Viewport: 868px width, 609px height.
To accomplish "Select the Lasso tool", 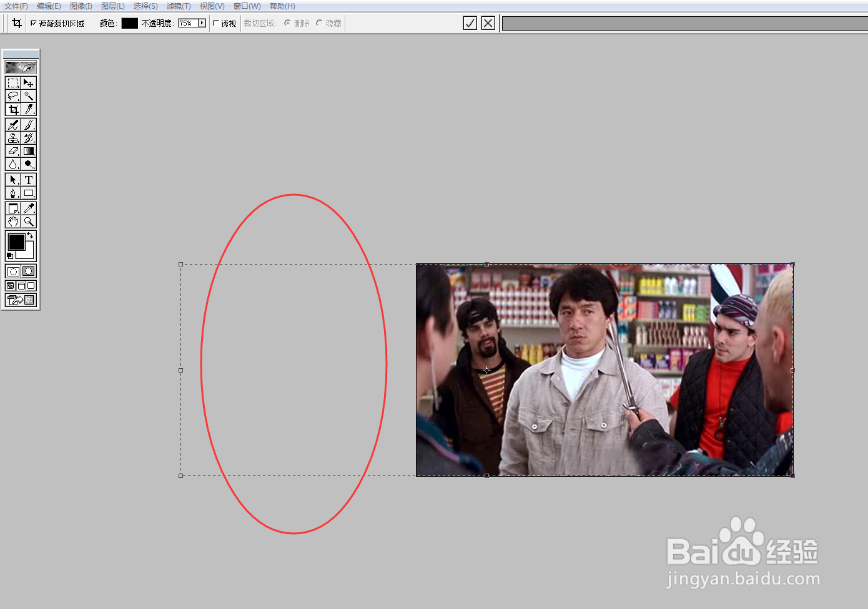I will click(x=13, y=96).
